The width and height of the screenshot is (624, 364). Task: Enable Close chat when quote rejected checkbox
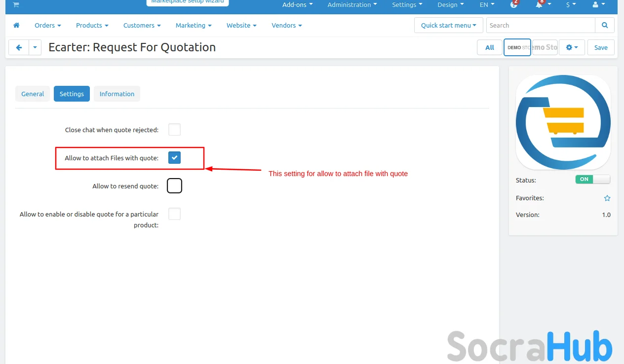[174, 130]
